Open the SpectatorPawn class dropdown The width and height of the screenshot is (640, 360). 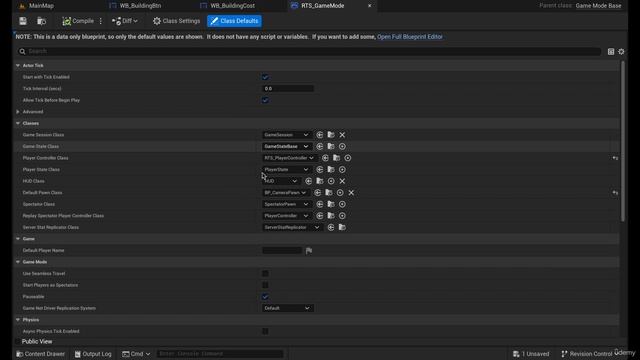(x=286, y=204)
